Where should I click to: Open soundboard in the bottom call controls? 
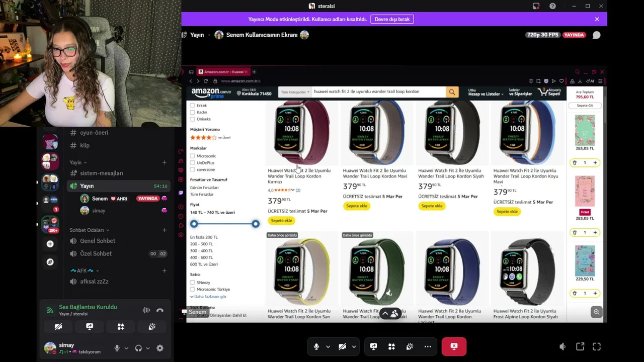(x=410, y=346)
